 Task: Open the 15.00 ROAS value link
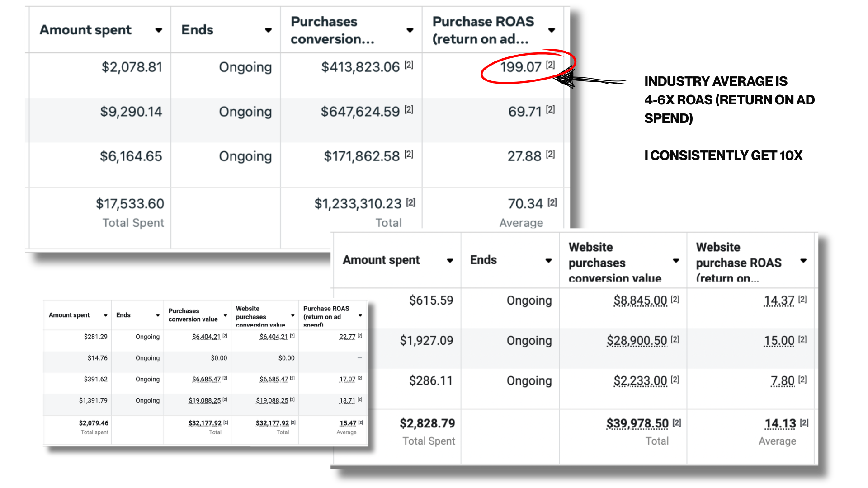click(779, 341)
